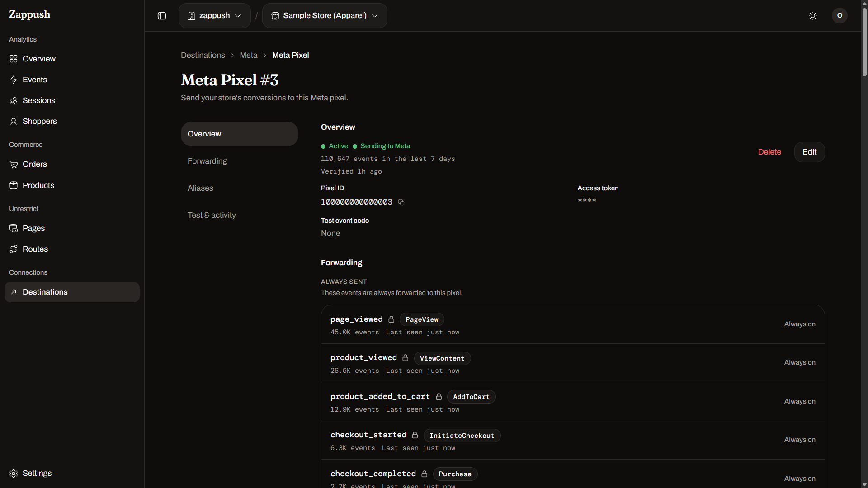Screen dimensions: 868x488
Task: Go to Destinations breadcrumb link
Action: tap(203, 55)
